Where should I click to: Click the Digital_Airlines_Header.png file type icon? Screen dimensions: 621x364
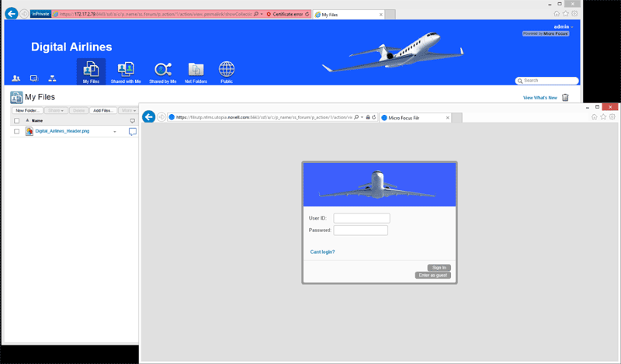(29, 131)
